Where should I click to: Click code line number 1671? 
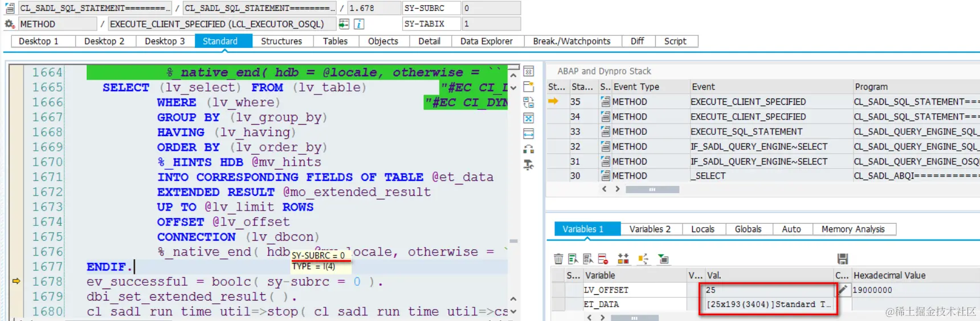pyautogui.click(x=47, y=177)
